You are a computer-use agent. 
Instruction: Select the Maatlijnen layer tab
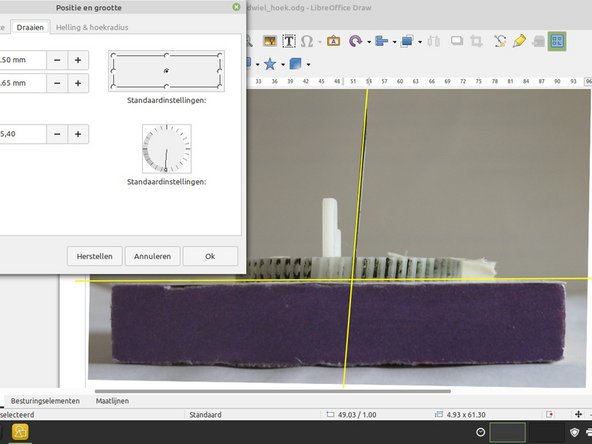[x=112, y=401]
